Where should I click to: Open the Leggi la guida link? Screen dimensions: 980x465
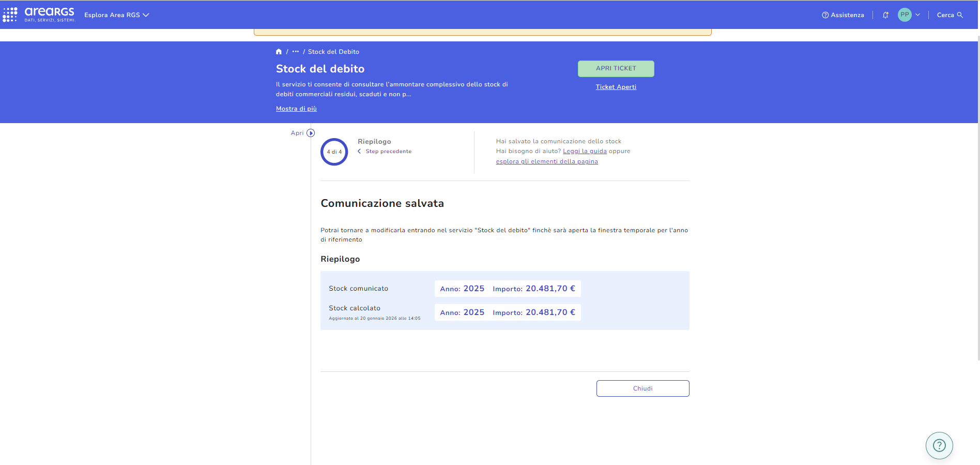585,151
